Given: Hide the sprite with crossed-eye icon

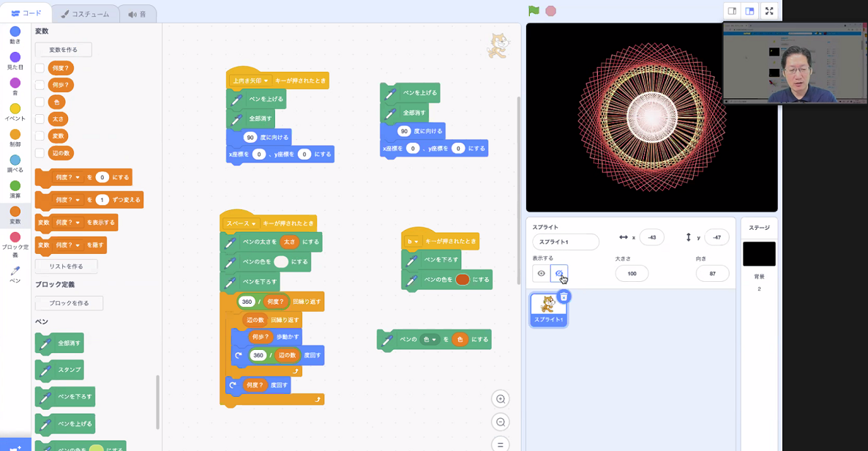Looking at the screenshot, I should point(559,273).
